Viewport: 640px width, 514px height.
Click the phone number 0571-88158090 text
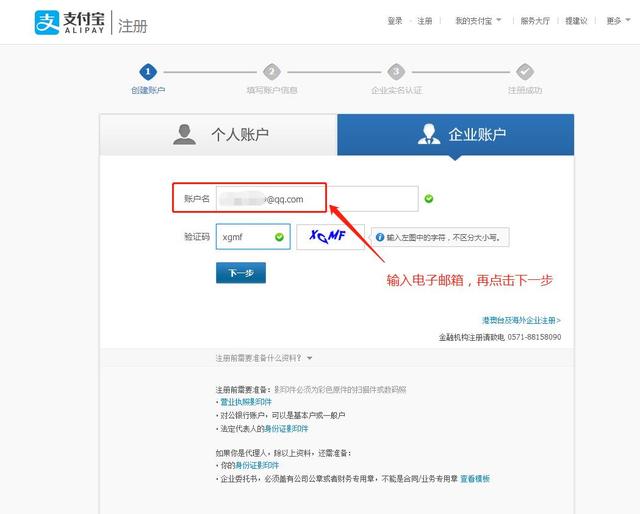[534, 337]
